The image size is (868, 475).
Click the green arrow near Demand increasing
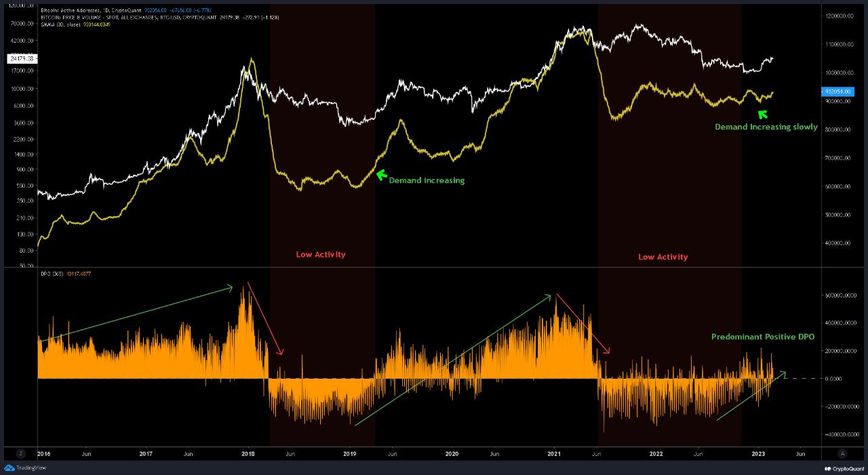(380, 174)
